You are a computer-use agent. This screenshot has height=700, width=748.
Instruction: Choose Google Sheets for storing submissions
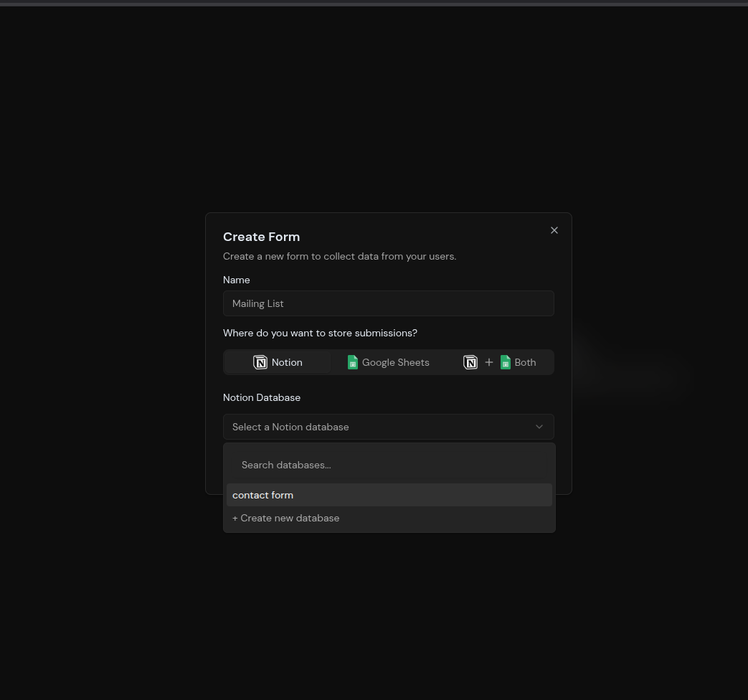pyautogui.click(x=388, y=362)
